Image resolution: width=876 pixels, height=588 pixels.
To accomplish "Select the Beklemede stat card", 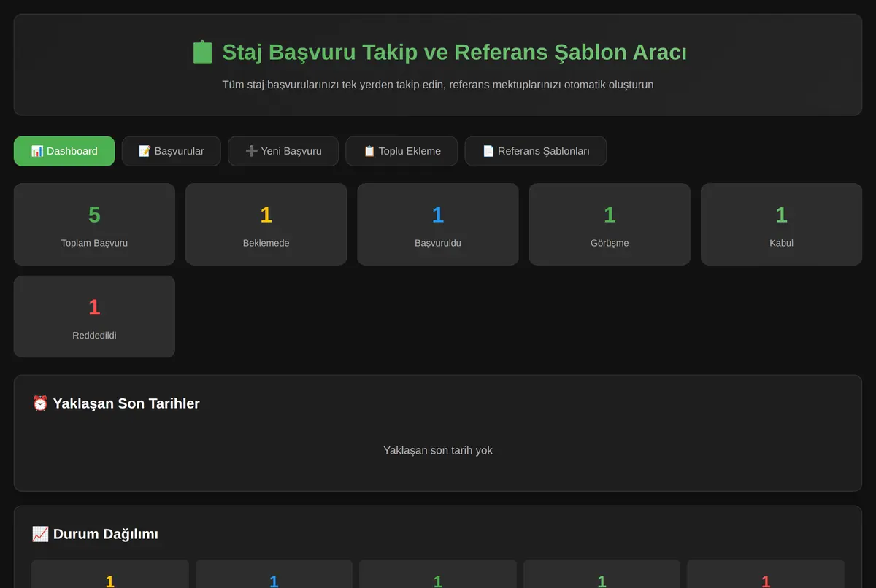I will [266, 224].
